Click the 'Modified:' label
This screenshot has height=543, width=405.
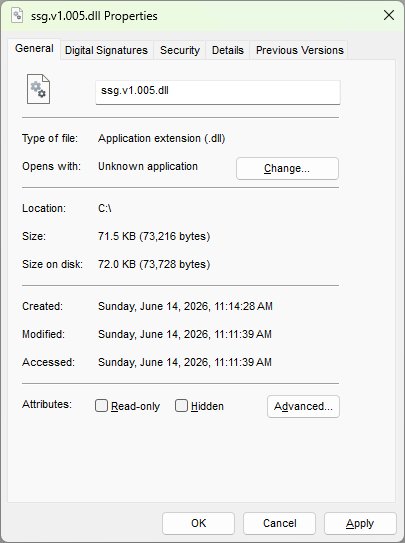[43, 334]
